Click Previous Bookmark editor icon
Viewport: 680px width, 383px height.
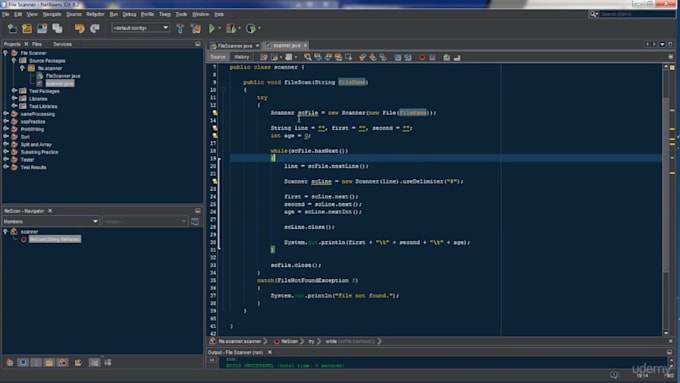pyautogui.click(x=363, y=57)
